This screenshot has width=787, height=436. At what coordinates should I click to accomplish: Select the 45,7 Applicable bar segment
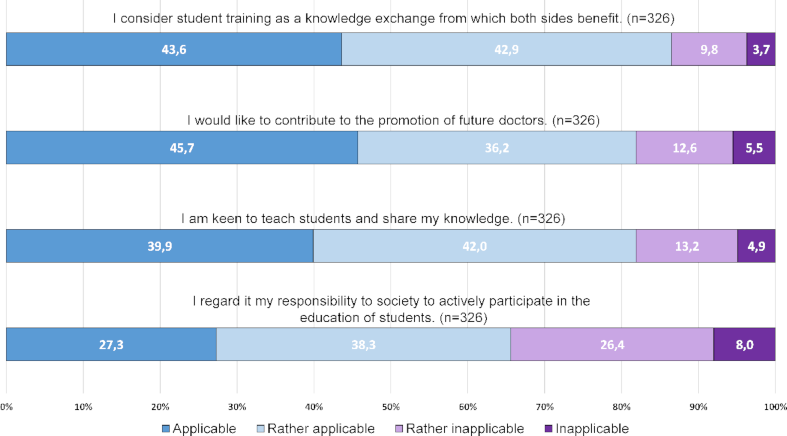point(182,147)
